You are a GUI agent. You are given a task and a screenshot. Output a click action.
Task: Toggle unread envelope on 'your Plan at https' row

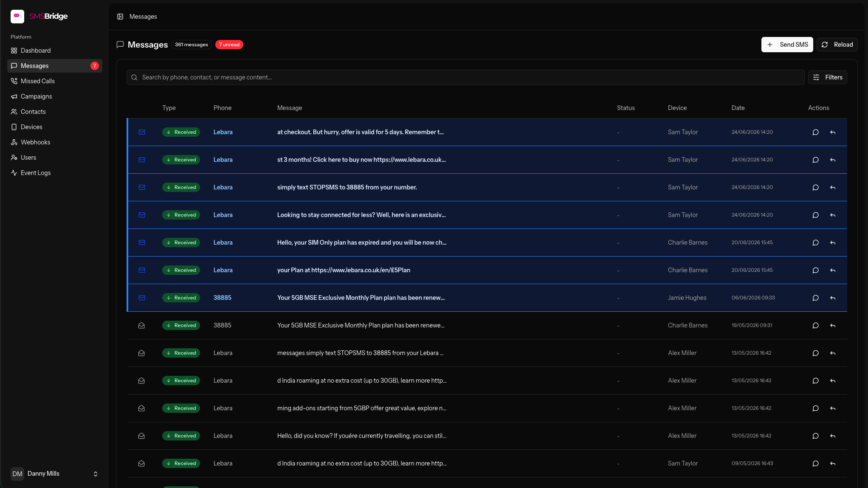click(142, 270)
